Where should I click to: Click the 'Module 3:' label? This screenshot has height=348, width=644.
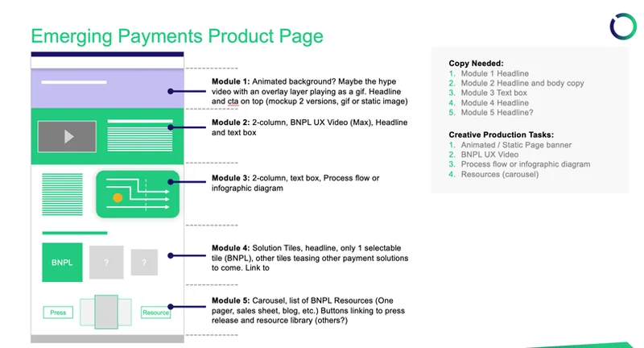pyautogui.click(x=230, y=178)
